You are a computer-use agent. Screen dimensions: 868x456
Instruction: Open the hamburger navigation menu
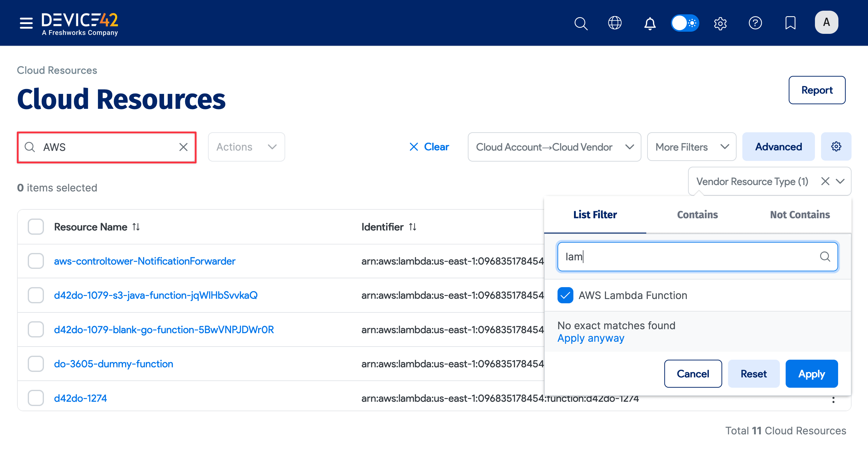(26, 23)
